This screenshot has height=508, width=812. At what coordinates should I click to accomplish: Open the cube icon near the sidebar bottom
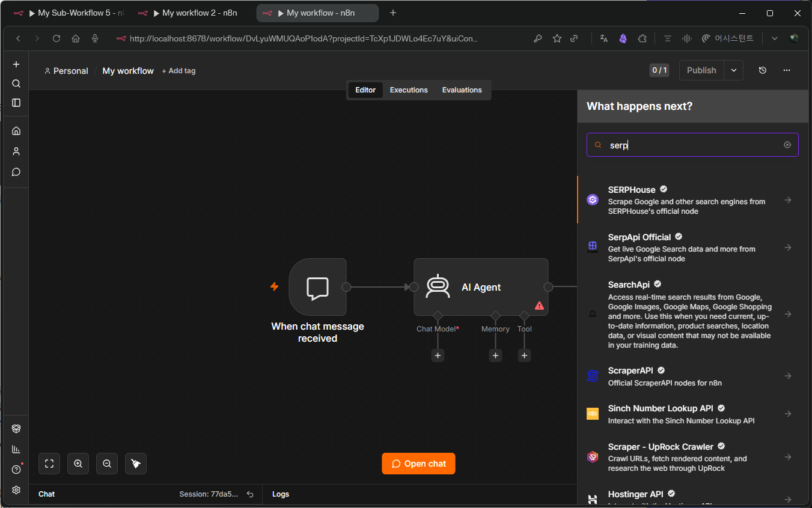(x=16, y=429)
